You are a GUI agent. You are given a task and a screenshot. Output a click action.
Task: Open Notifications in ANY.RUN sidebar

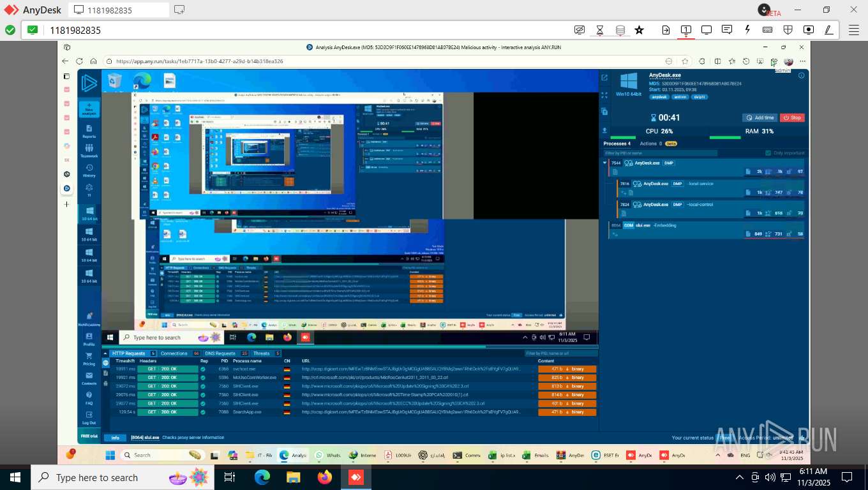tap(89, 319)
